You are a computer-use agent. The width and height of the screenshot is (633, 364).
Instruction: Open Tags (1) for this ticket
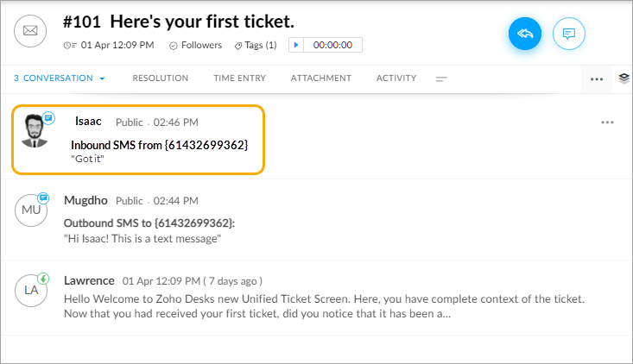tap(256, 45)
